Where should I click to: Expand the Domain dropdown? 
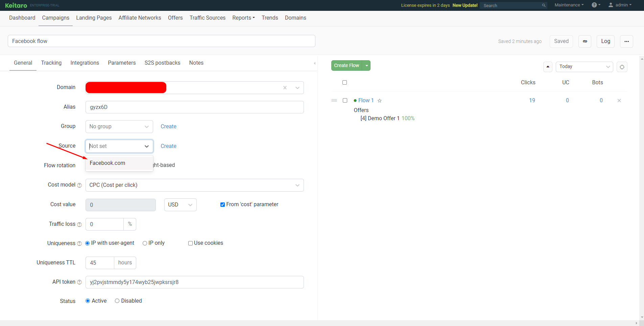(297, 88)
